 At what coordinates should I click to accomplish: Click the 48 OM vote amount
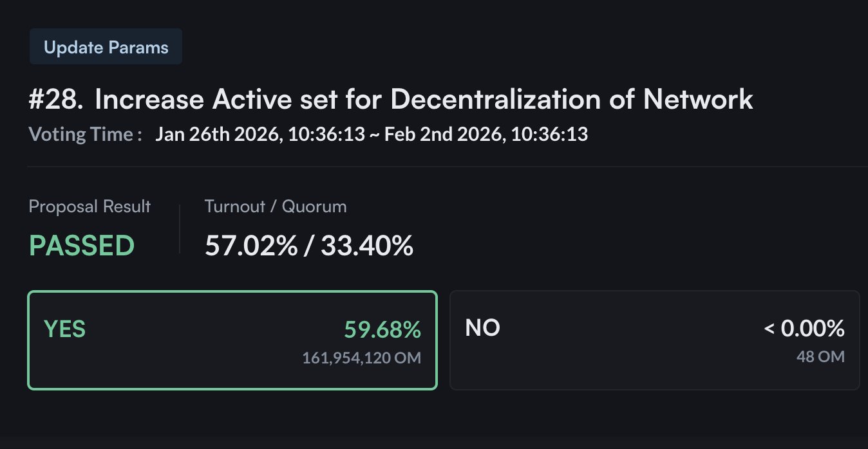click(820, 356)
